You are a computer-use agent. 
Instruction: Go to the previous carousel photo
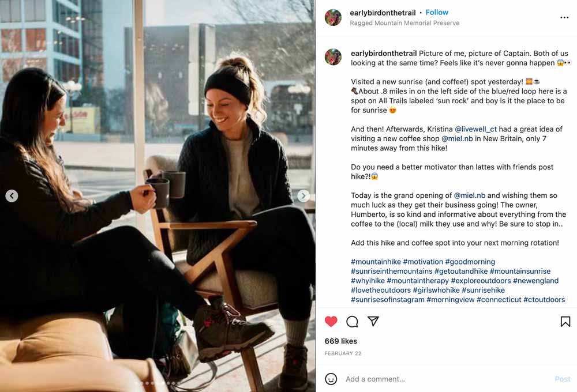coord(12,195)
